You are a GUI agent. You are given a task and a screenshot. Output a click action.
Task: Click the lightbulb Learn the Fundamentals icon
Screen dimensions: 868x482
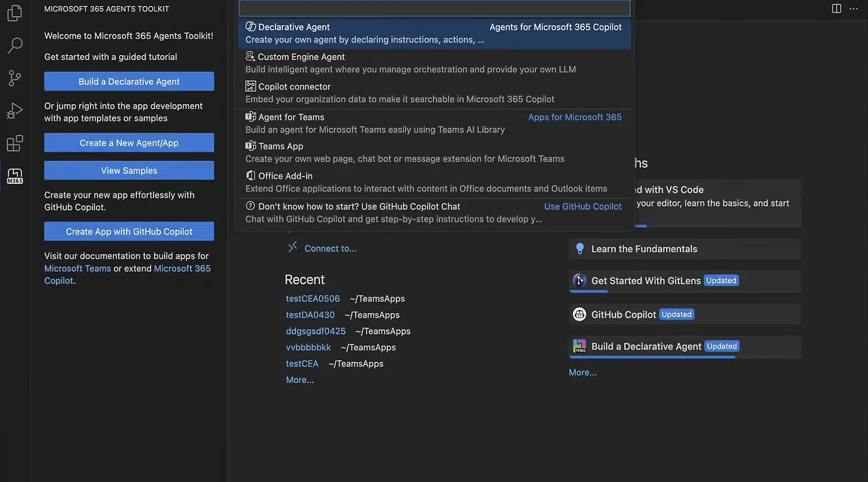coord(580,249)
